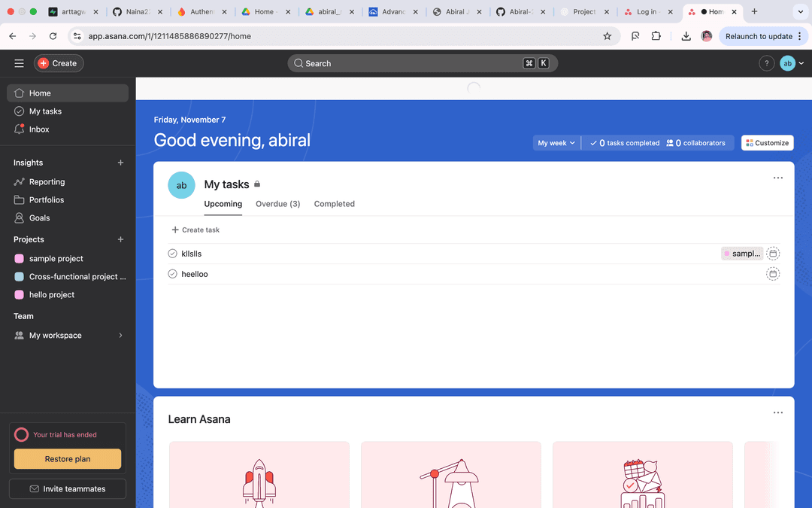The height and width of the screenshot is (508, 812).
Task: Mark kllslls task as complete
Action: click(172, 254)
